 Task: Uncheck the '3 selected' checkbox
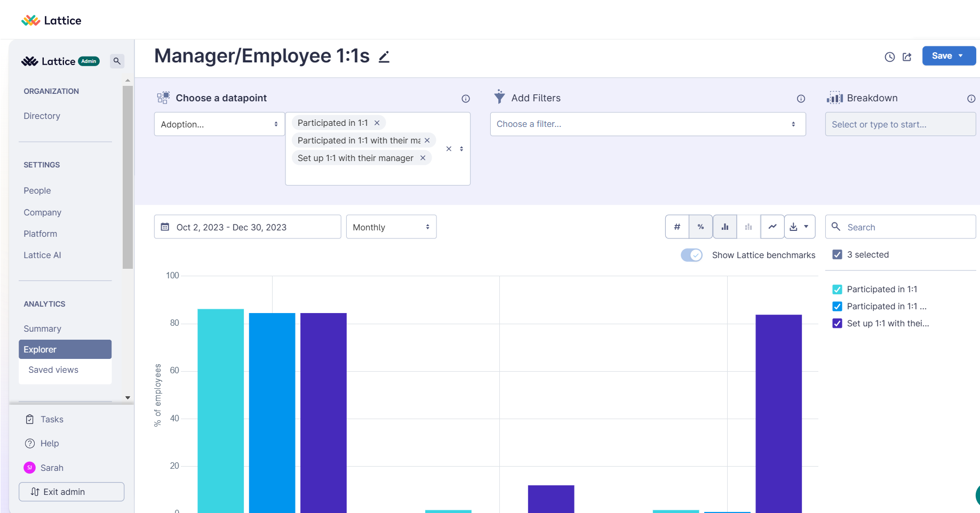[x=837, y=254]
